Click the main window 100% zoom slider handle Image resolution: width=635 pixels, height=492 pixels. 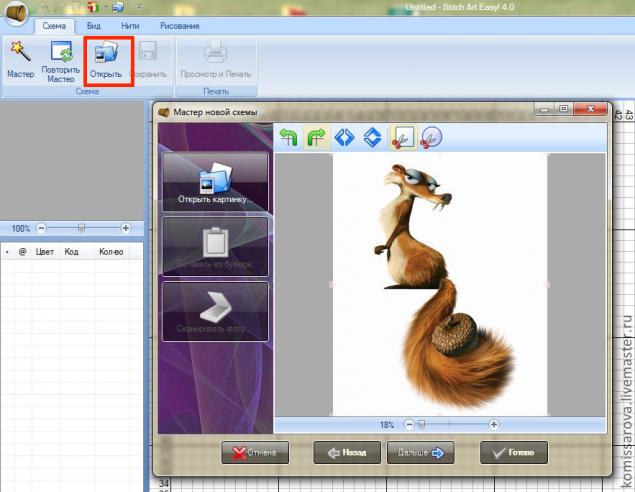click(x=81, y=228)
